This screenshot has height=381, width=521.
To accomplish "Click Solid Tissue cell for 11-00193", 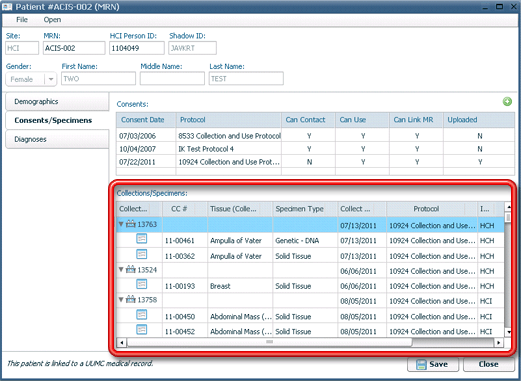I will point(305,286).
